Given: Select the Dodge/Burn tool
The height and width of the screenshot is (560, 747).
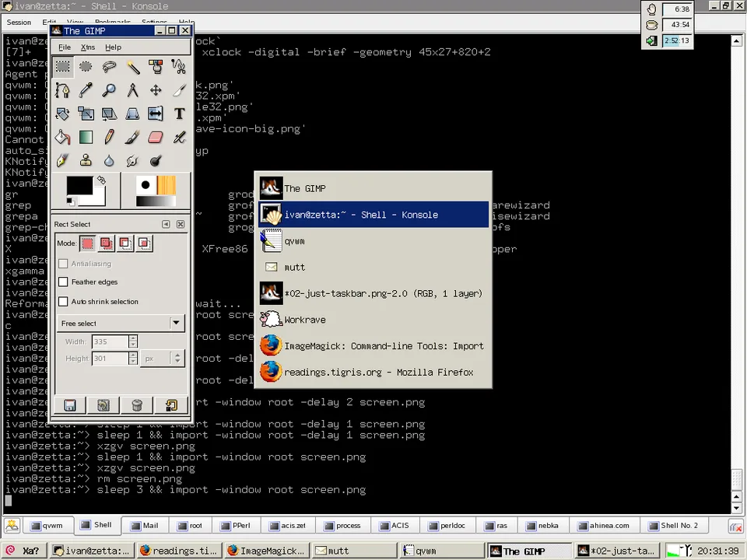Looking at the screenshot, I should click(x=156, y=160).
